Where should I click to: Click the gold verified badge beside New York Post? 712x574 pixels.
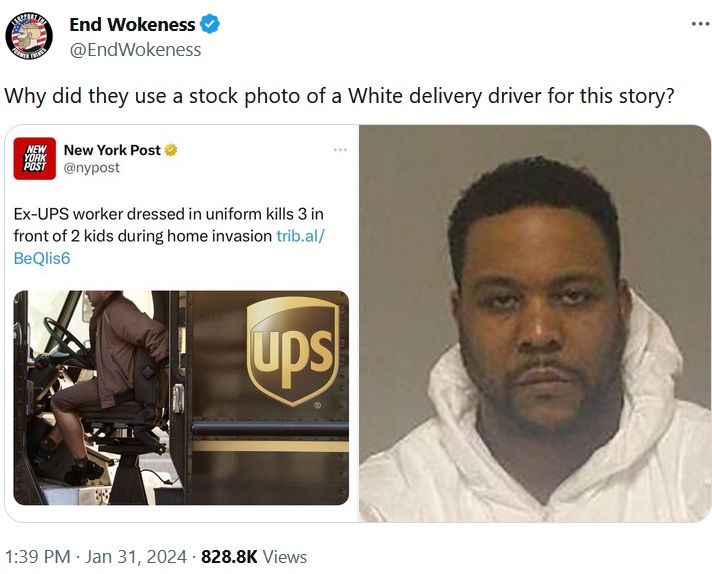coord(171,150)
